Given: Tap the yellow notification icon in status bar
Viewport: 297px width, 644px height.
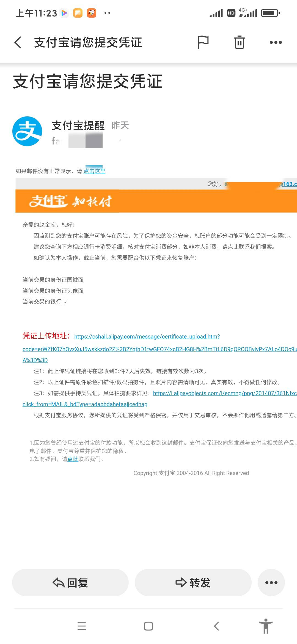Looking at the screenshot, I should (x=78, y=13).
